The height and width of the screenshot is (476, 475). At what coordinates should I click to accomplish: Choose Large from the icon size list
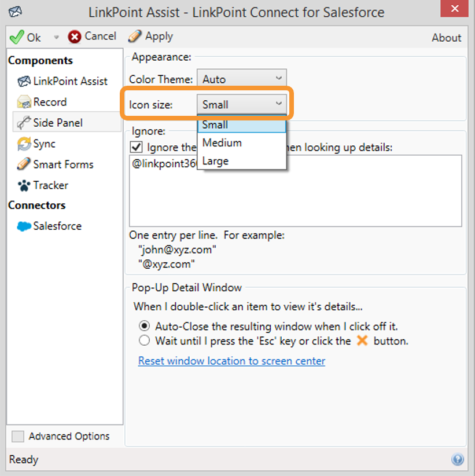242,160
